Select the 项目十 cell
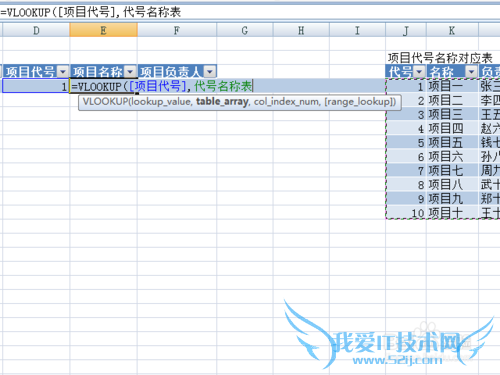The image size is (500, 375). [452, 213]
